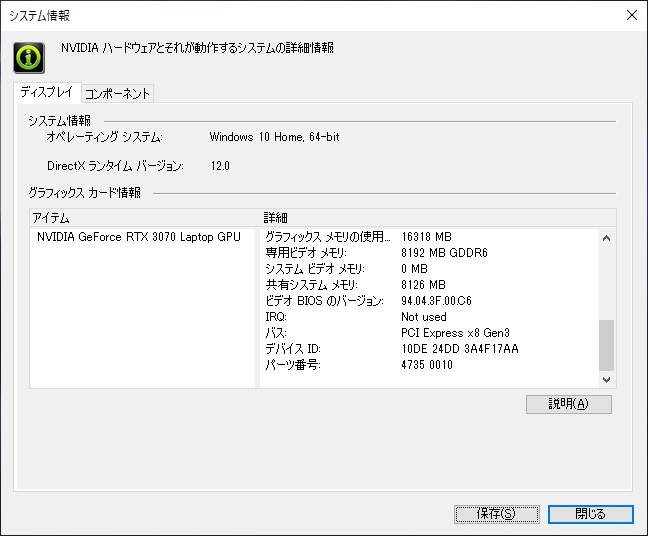648x536 pixels.
Task: Click the value 8192 MB GDDR6
Action: (x=444, y=253)
